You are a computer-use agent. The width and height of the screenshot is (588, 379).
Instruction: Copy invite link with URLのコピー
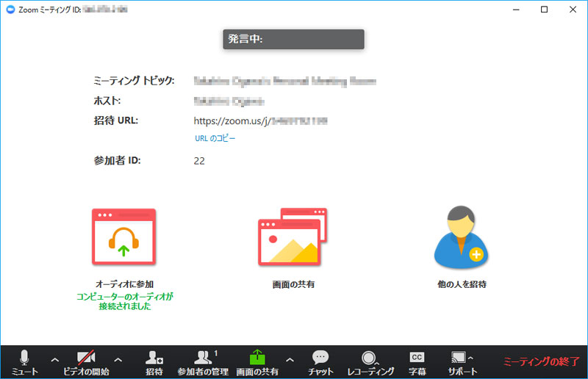[215, 138]
